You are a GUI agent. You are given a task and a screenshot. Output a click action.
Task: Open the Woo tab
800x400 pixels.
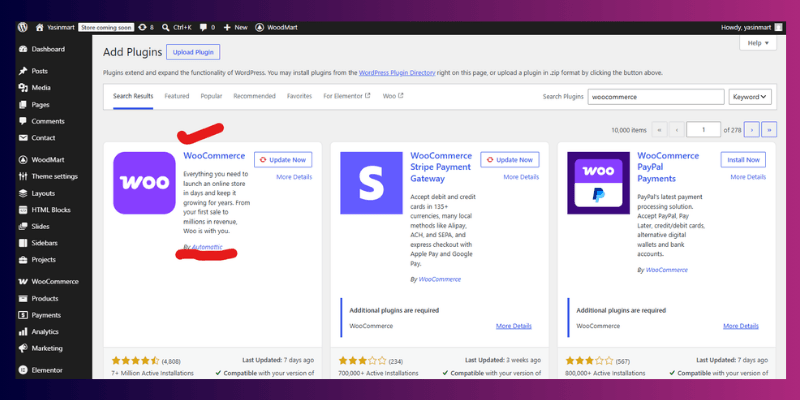[x=393, y=96]
